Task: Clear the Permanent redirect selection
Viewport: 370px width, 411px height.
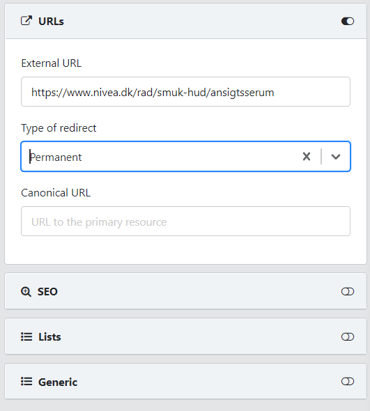Action: coord(306,156)
